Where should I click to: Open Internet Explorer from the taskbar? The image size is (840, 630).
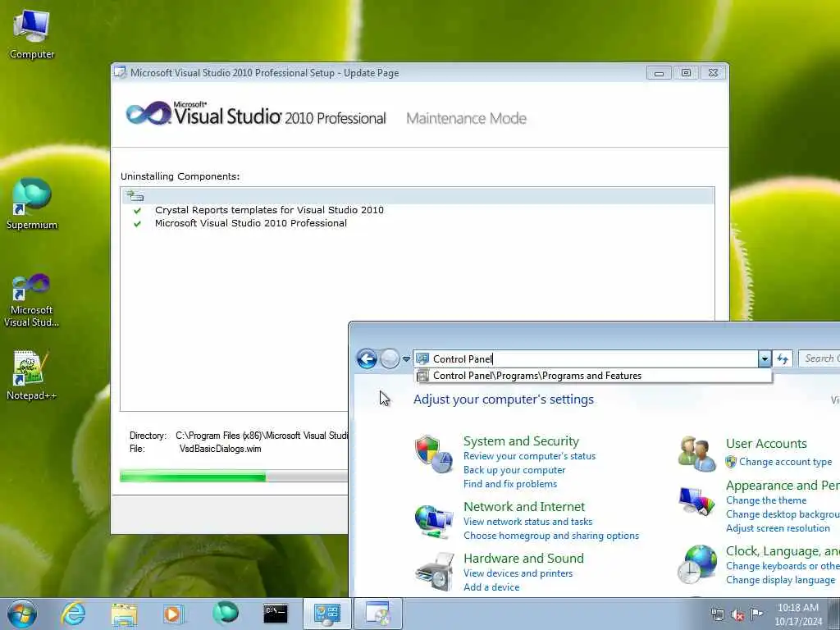(x=73, y=614)
